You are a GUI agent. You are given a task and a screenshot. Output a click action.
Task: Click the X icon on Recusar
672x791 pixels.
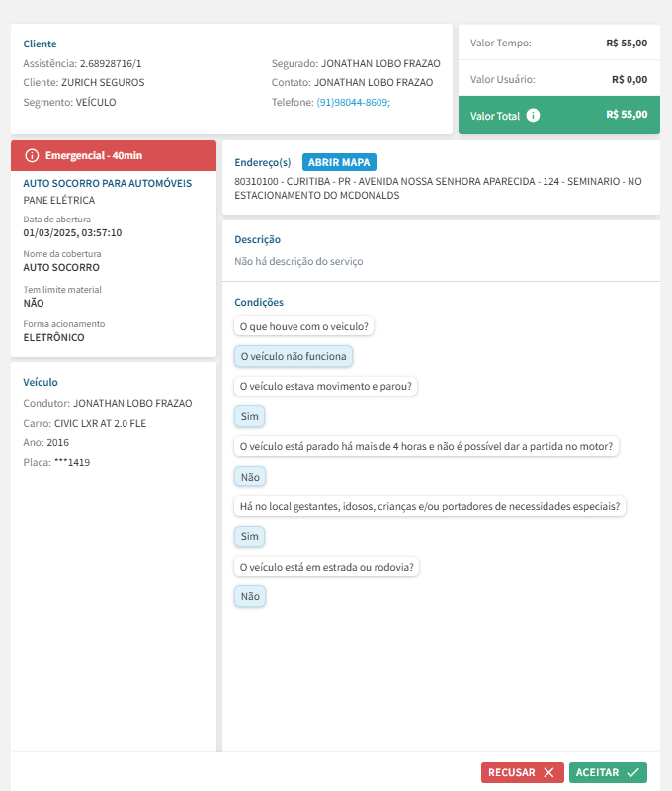[548, 772]
